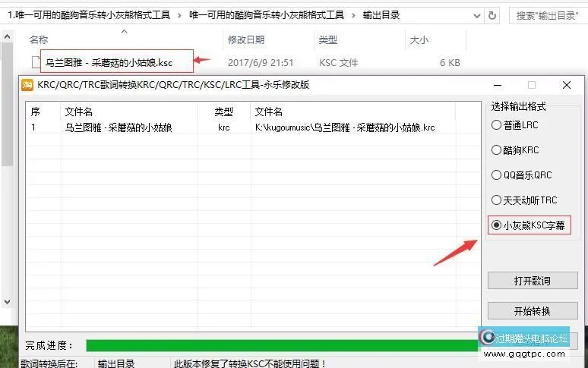Refresh the Explorer folder view
Viewport: 588px width, 368px height.
[492, 16]
